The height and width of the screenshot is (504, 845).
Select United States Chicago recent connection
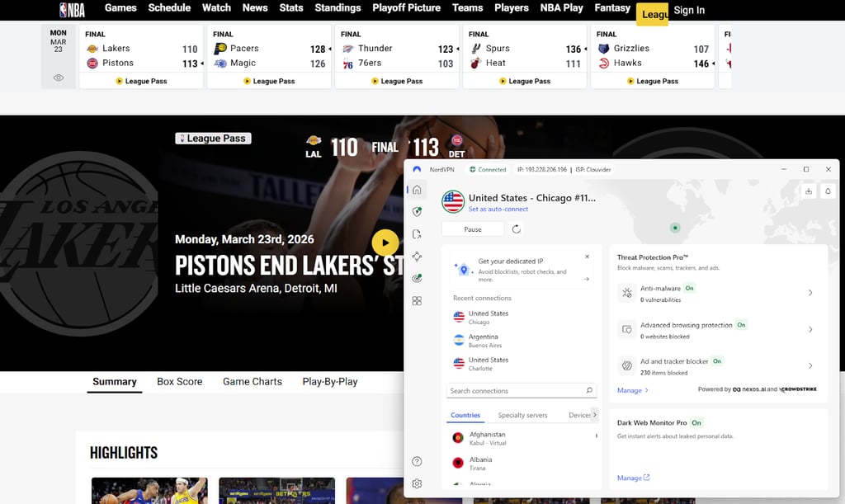(522, 317)
